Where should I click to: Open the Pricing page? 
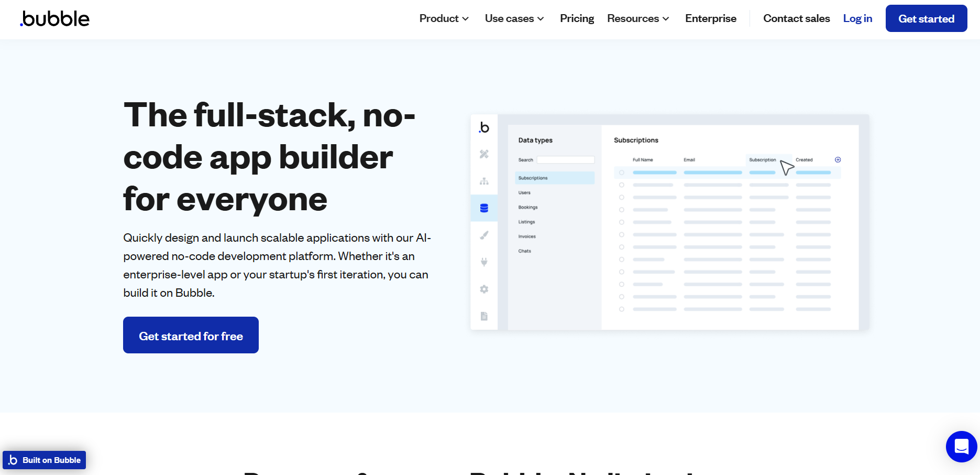click(x=577, y=18)
